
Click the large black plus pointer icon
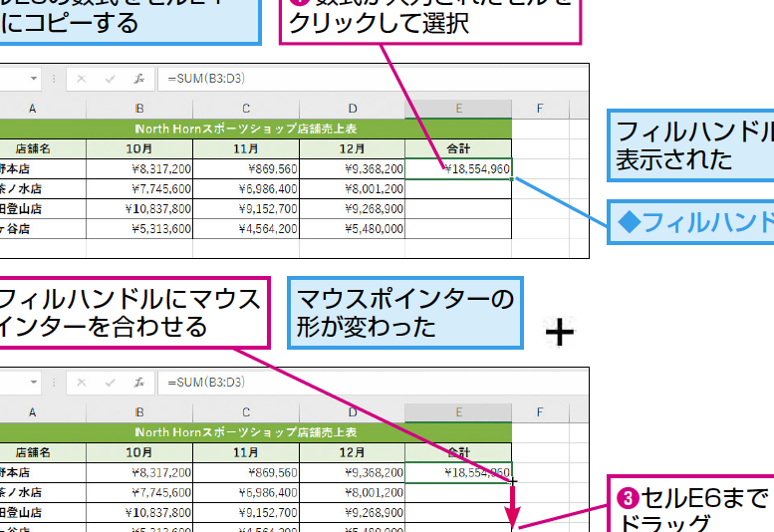[560, 332]
